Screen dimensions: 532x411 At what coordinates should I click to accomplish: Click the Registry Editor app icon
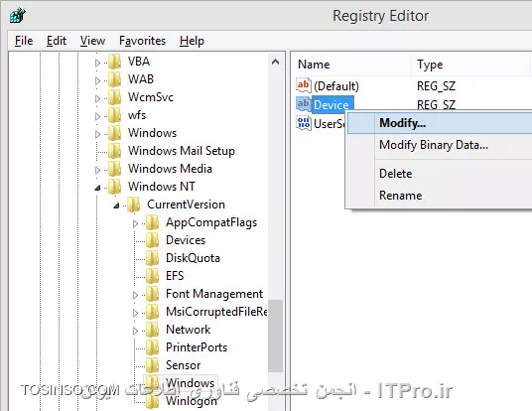point(18,16)
